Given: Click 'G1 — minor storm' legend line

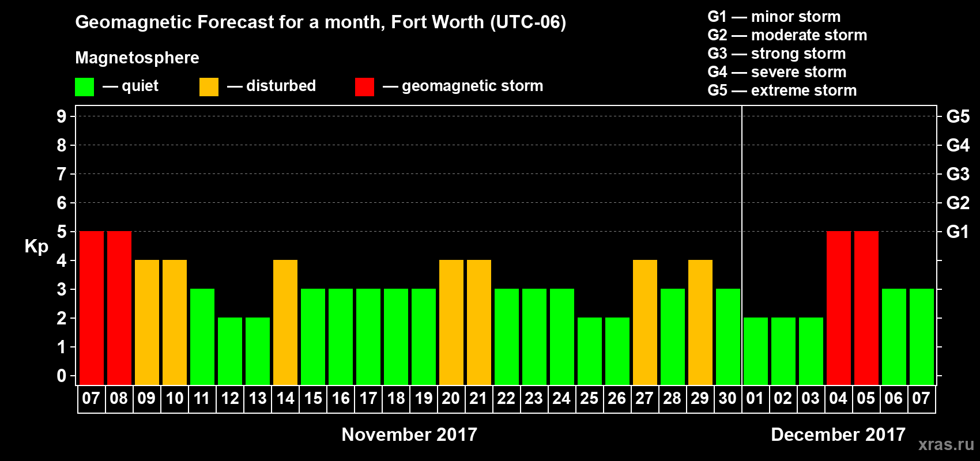Looking at the screenshot, I should click(774, 17).
